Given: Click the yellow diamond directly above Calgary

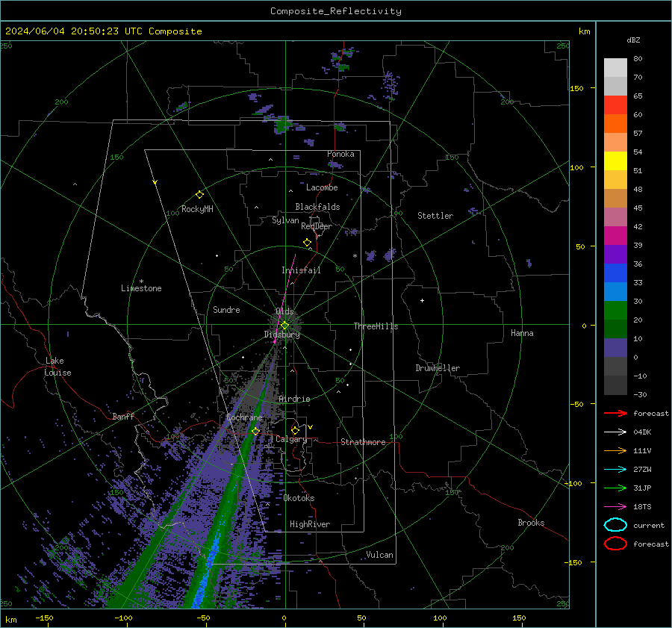Looking at the screenshot, I should [295, 430].
